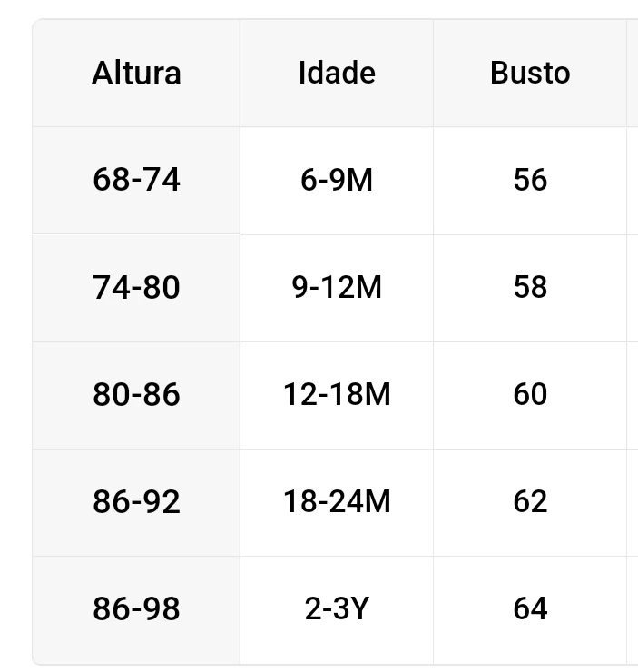Viewport: 638px width, 672px height.
Task: Pick the bust value 62
Action: coord(530,501)
